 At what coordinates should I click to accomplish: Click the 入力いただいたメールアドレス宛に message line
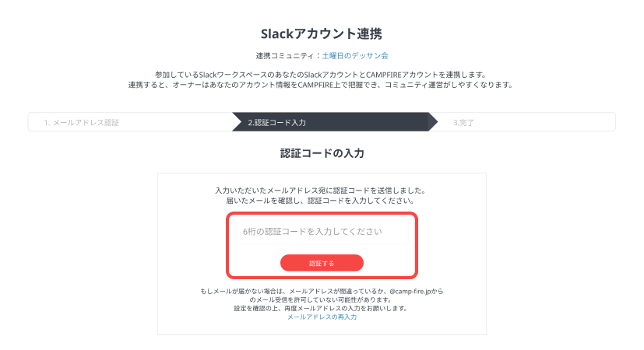pos(321,191)
